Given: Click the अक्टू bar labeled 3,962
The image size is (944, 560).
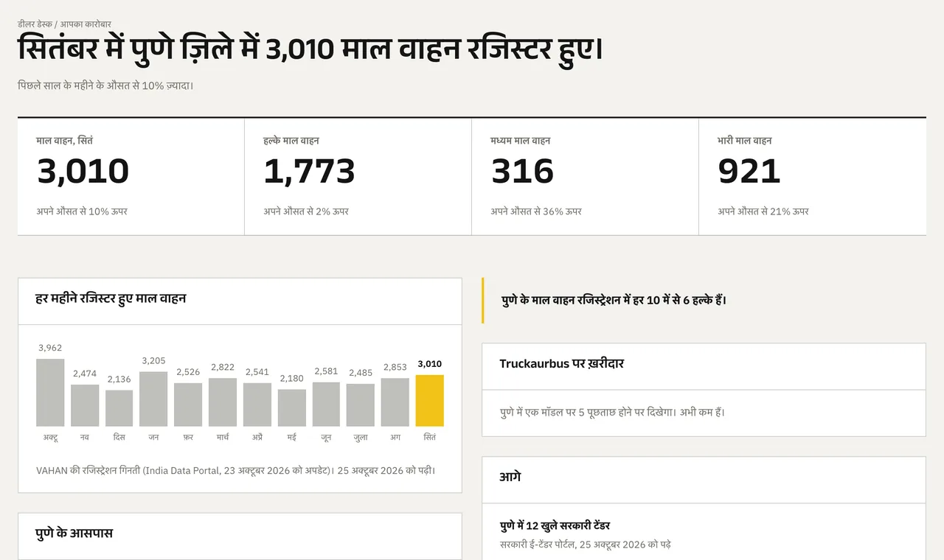Looking at the screenshot, I should 50,392.
